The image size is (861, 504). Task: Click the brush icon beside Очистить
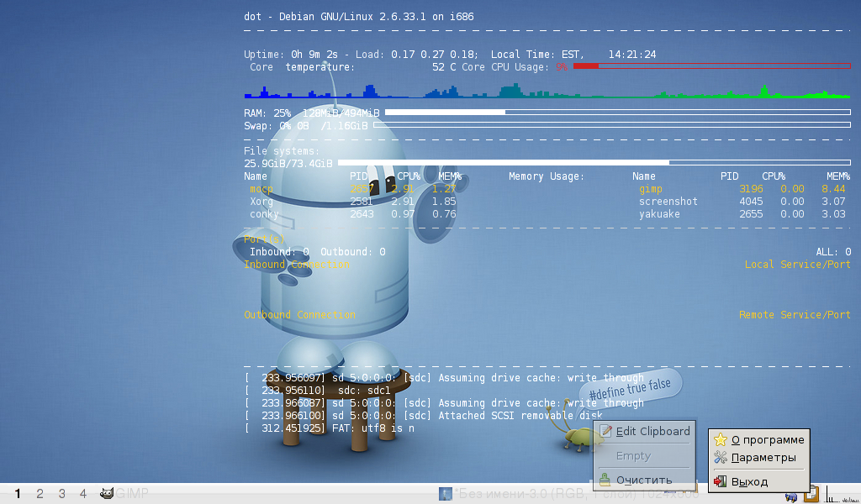coord(605,480)
